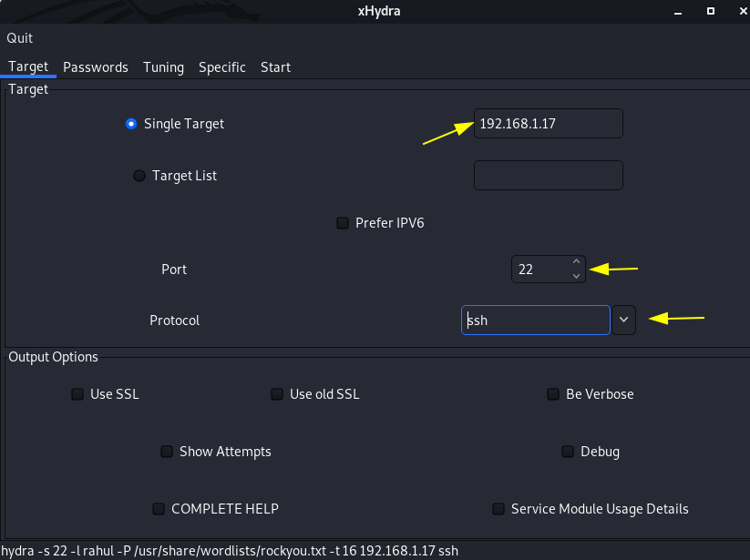The height and width of the screenshot is (560, 750).
Task: Enable the Prefer IPV6 checkbox
Action: 343,223
